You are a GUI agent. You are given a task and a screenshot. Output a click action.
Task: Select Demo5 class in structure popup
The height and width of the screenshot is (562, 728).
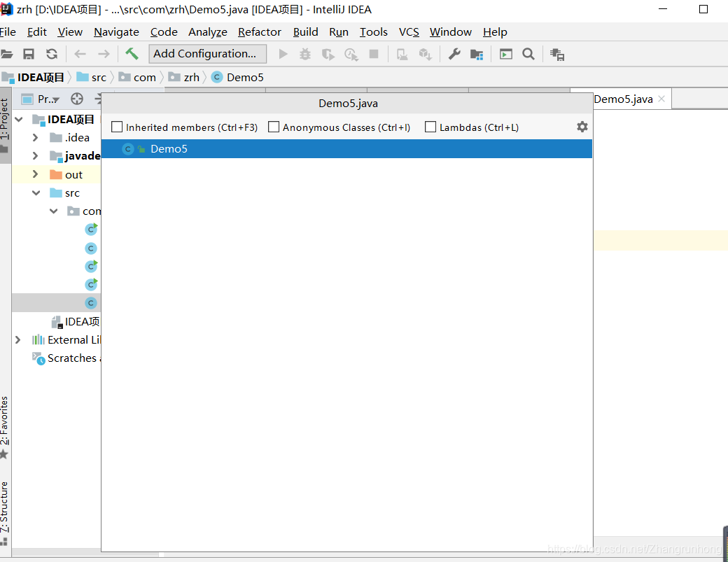point(346,149)
